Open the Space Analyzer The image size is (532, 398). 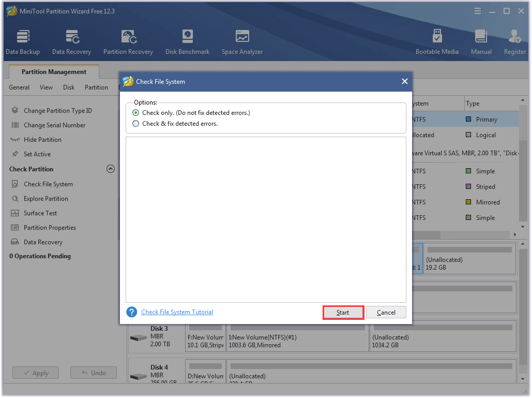242,42
